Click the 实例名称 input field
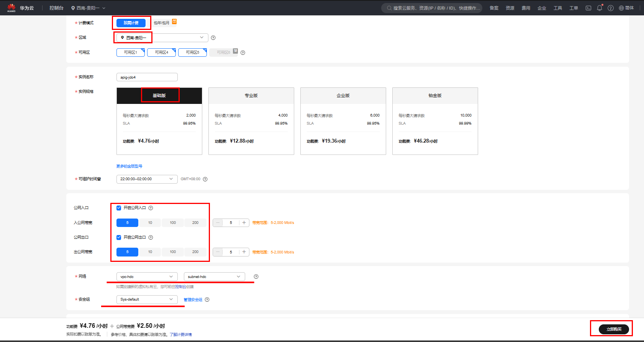The width and height of the screenshot is (644, 342). coord(147,77)
